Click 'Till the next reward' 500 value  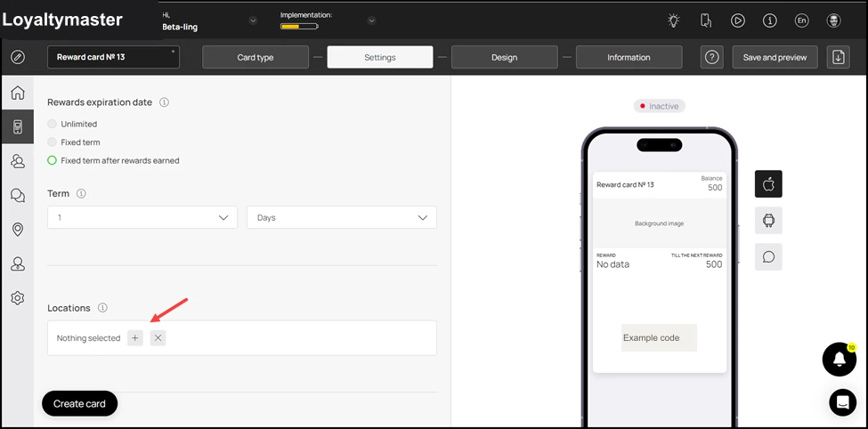pos(714,264)
